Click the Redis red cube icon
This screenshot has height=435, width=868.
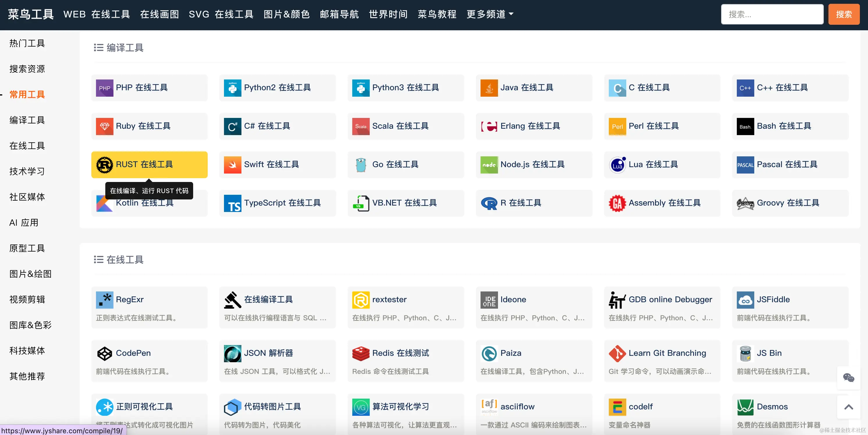tap(361, 353)
